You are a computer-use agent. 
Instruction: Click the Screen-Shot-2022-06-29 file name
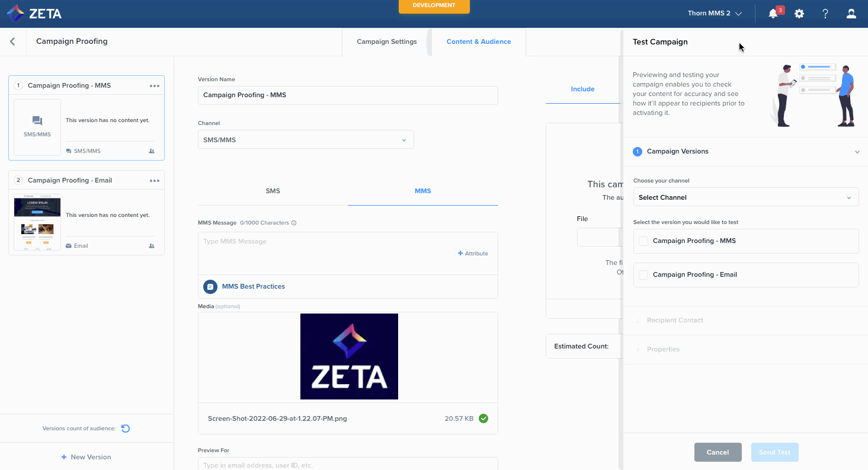pyautogui.click(x=277, y=418)
